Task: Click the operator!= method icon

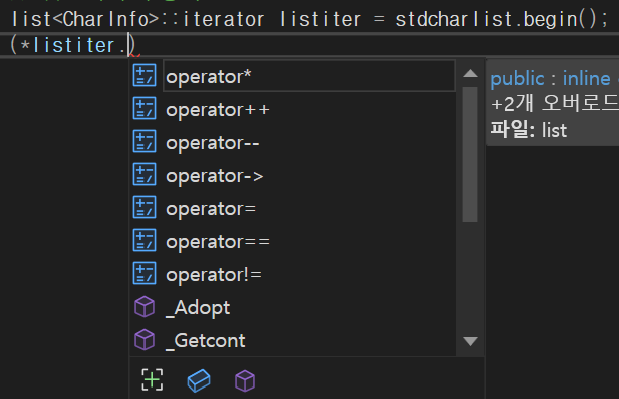Action: (x=144, y=274)
